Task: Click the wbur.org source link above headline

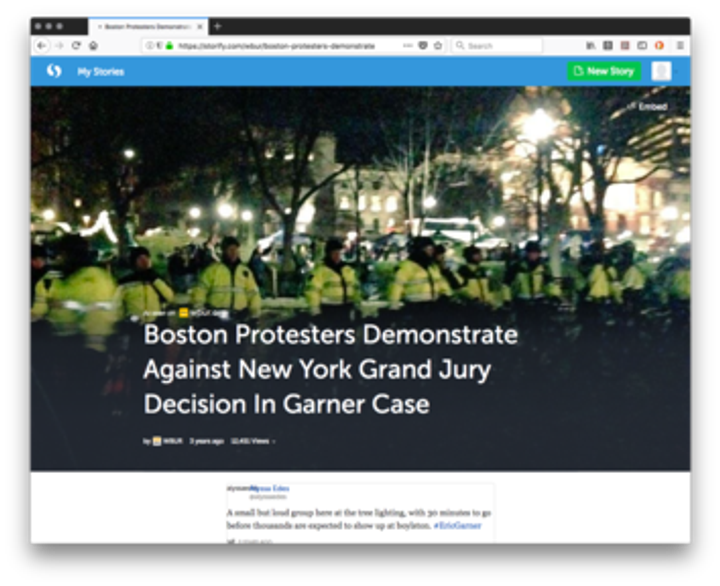Action: [x=205, y=313]
